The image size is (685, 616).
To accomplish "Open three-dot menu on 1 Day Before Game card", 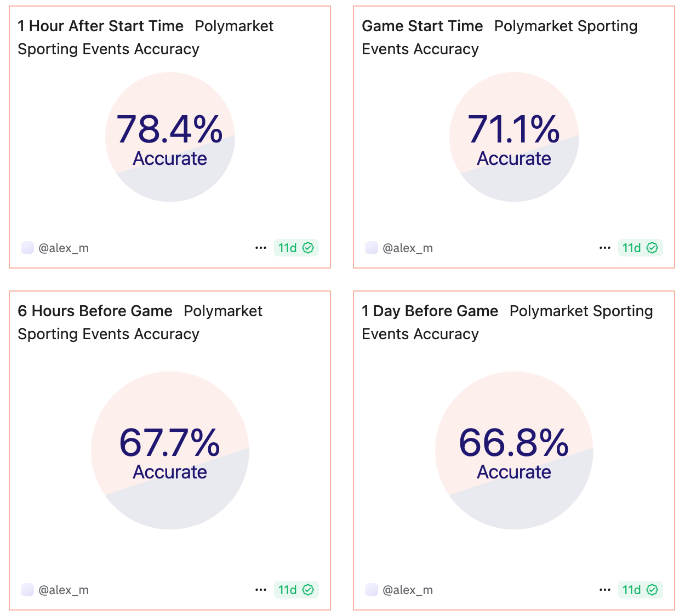I will pyautogui.click(x=605, y=590).
